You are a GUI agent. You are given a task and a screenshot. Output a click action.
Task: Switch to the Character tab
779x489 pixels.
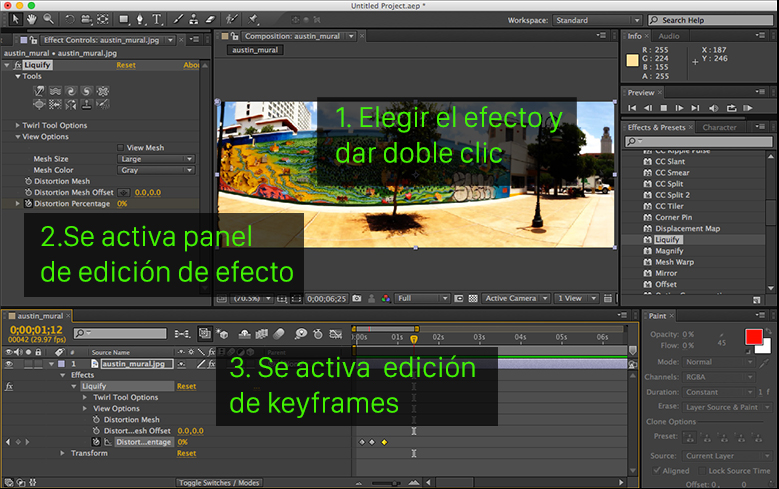coord(719,127)
